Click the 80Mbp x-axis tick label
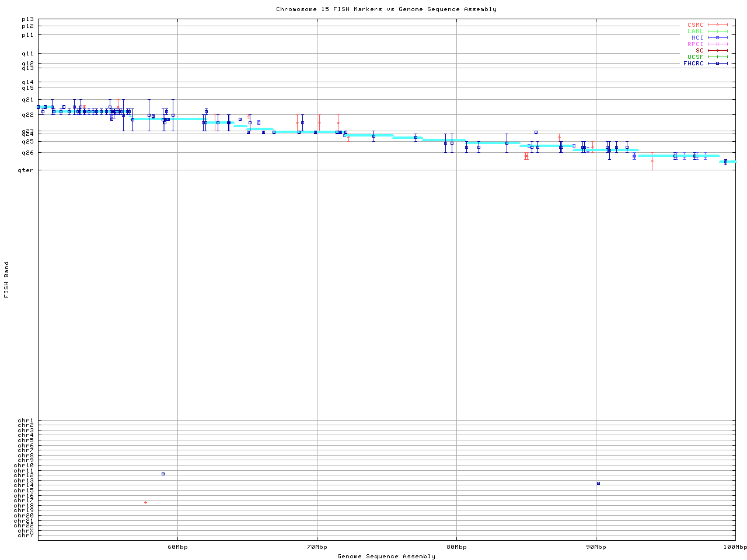Image resolution: width=747 pixels, height=560 pixels. pos(456,547)
